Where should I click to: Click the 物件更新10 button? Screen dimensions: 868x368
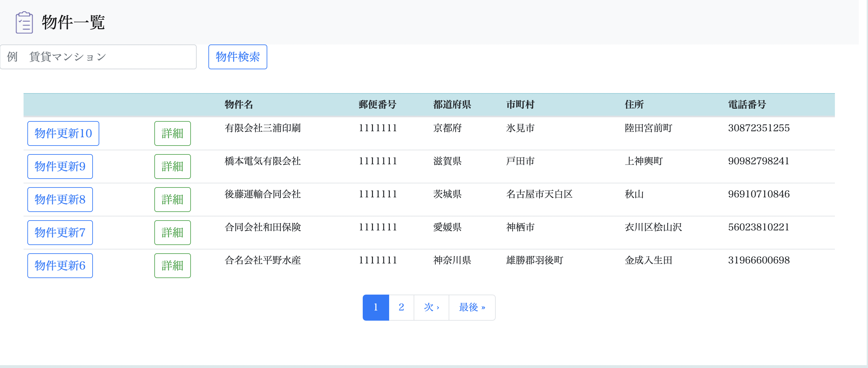coord(63,133)
